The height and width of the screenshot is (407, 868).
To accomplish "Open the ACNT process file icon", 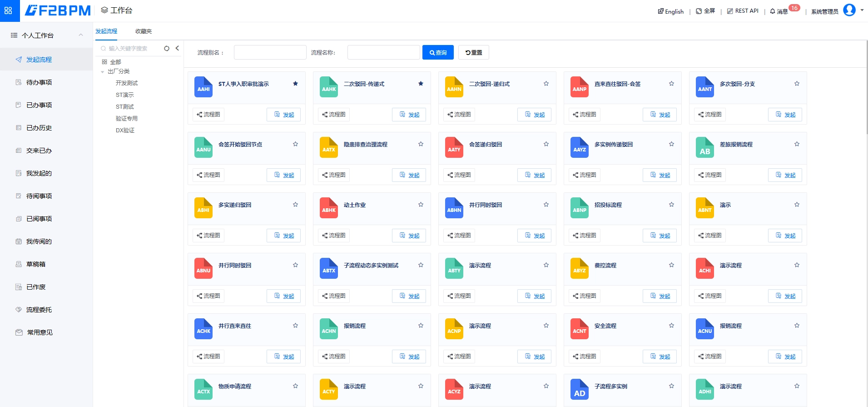I will (x=580, y=329).
